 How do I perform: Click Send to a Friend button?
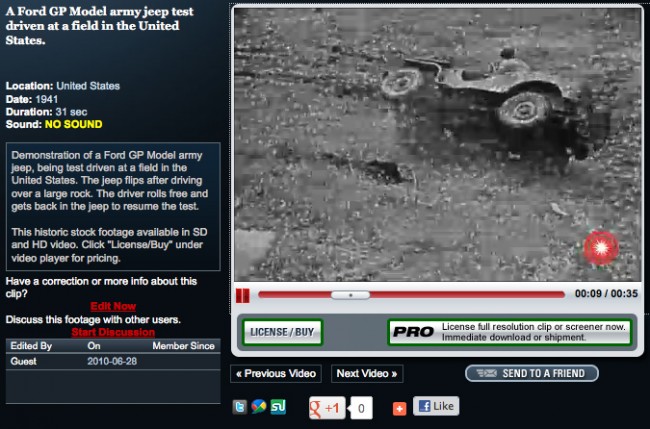[x=531, y=373]
